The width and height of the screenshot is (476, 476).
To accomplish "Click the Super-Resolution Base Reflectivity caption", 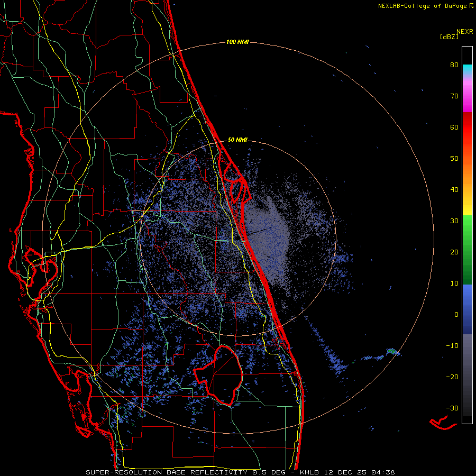I will pyautogui.click(x=240, y=472).
